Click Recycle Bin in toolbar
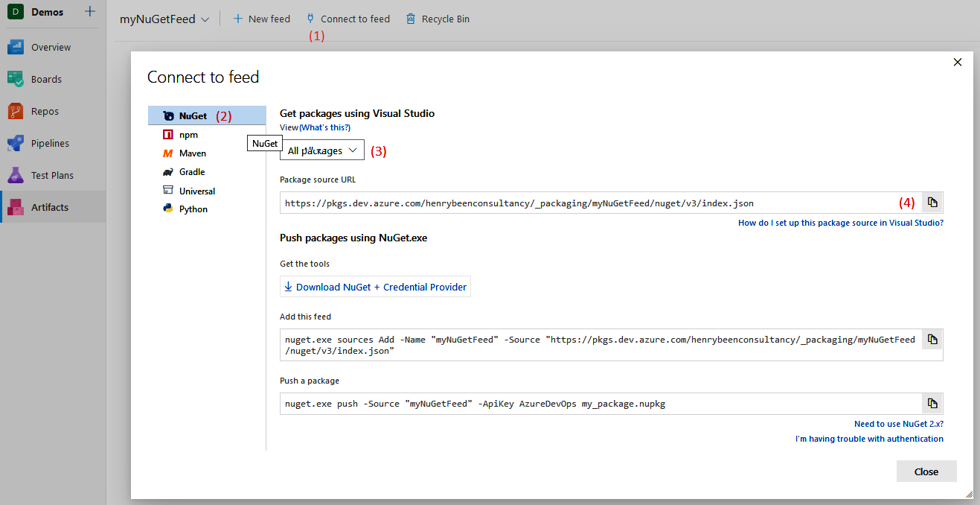The height and width of the screenshot is (505, 980). click(438, 19)
